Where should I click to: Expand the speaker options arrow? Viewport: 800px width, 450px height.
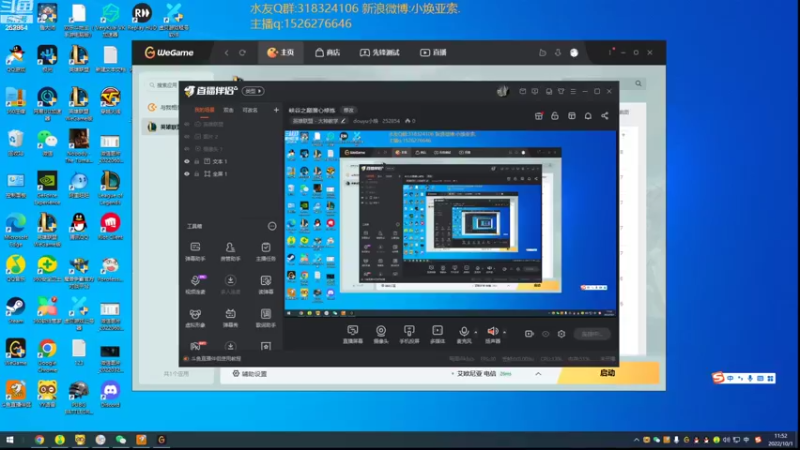click(505, 333)
